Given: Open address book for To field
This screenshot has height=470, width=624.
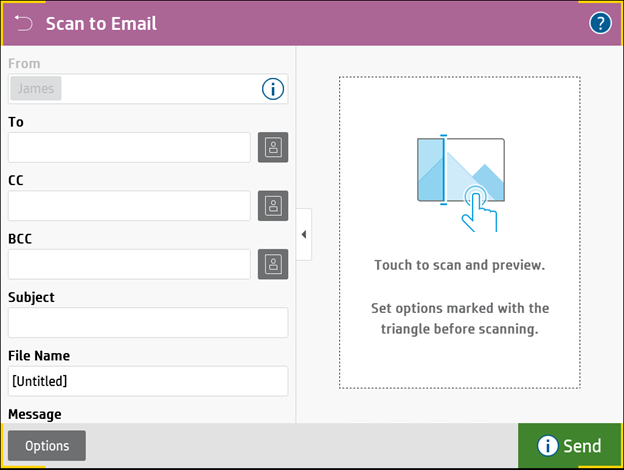Looking at the screenshot, I should point(273,147).
